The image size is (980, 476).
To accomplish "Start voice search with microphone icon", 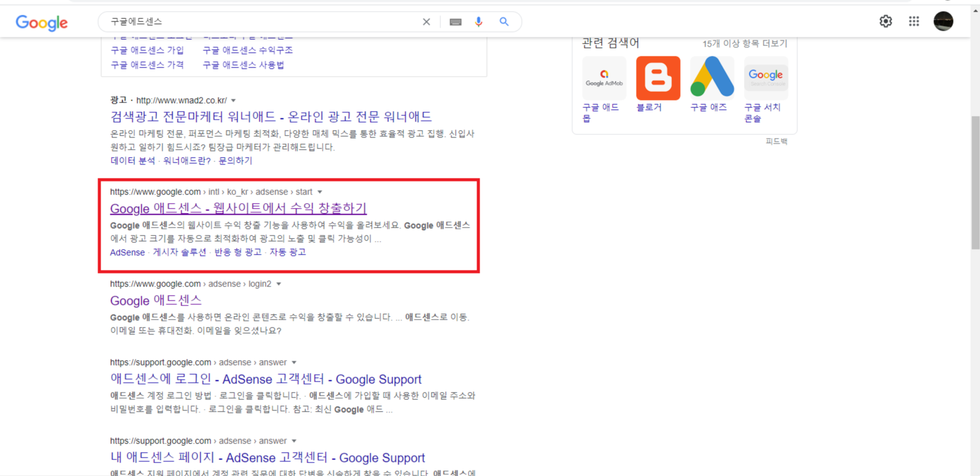I will [x=478, y=21].
